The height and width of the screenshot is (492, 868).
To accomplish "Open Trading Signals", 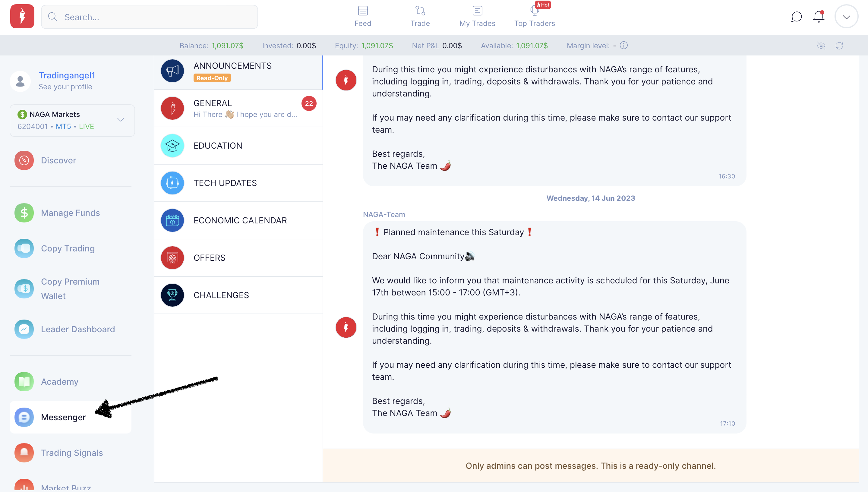I will (x=72, y=453).
